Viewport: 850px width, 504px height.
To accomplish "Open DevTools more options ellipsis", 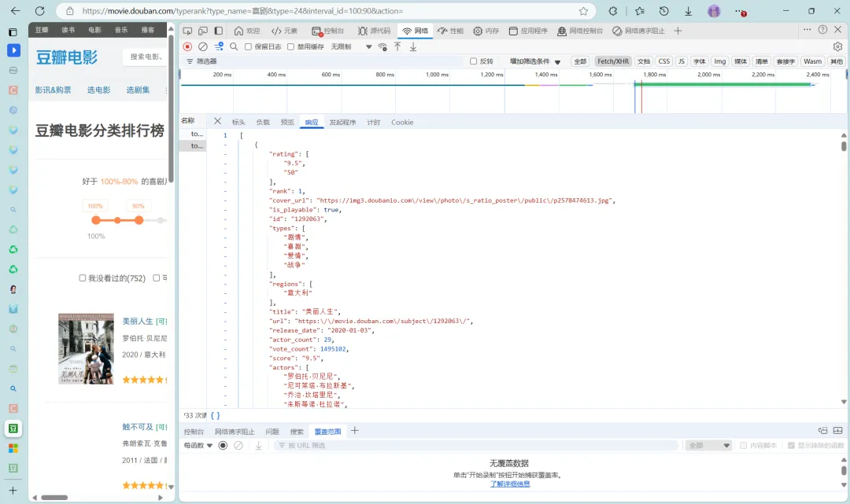I will [807, 30].
